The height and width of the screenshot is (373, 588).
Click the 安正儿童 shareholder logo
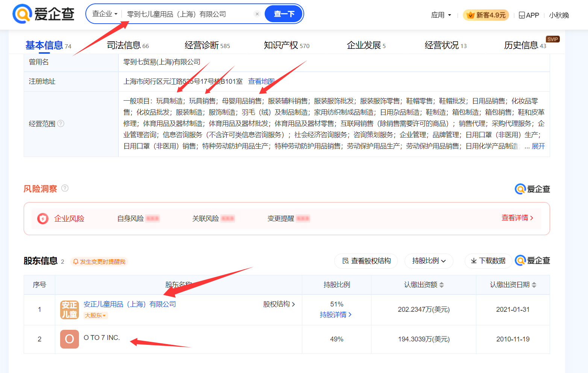(x=70, y=310)
